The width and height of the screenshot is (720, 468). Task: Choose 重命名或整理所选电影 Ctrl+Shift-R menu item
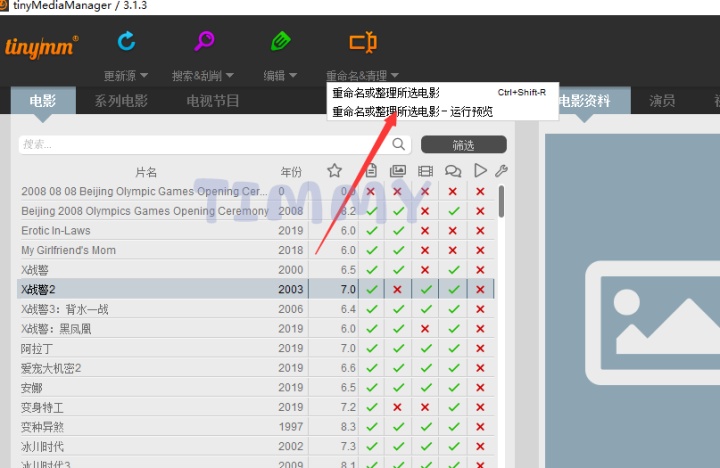[443, 93]
